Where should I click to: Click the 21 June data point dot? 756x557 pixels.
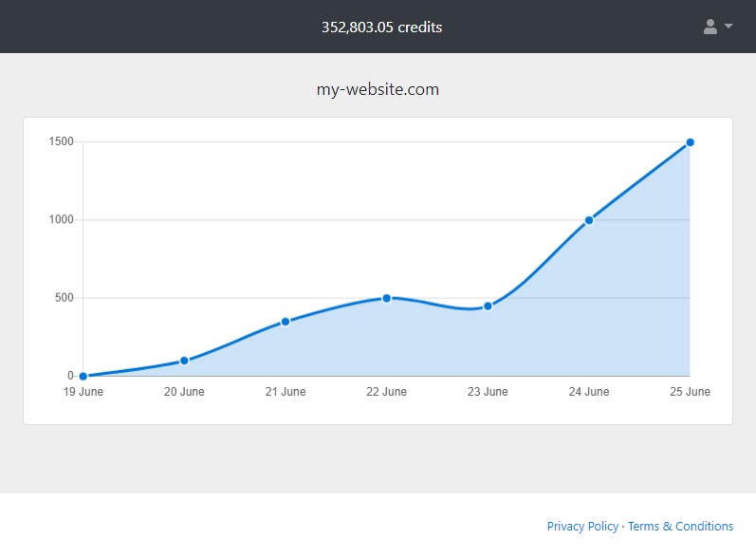pyautogui.click(x=286, y=322)
